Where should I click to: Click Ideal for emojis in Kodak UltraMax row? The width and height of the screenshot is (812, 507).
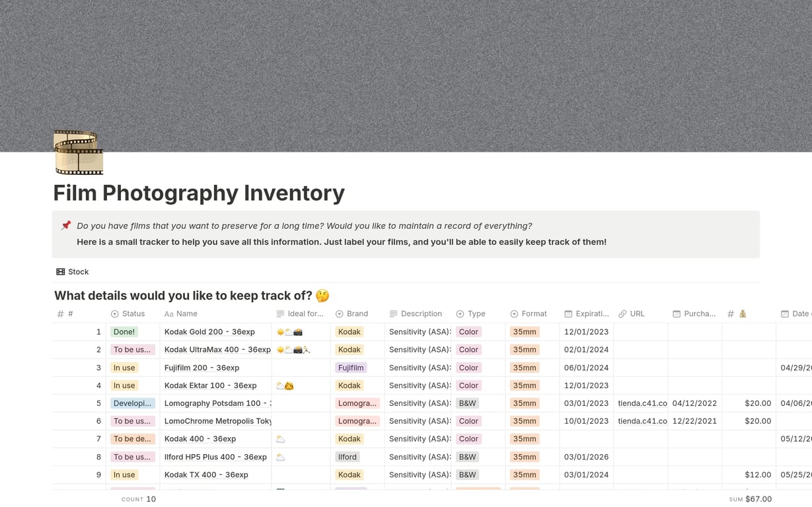[x=293, y=350]
